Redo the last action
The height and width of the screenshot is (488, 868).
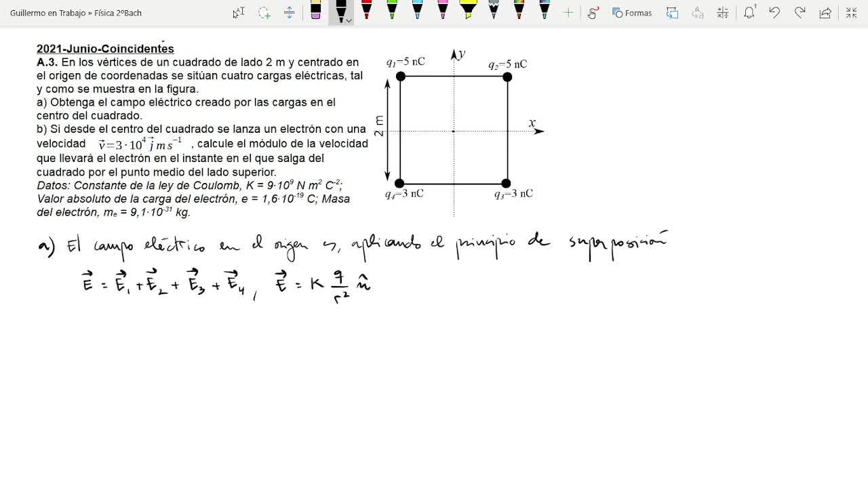tap(800, 13)
